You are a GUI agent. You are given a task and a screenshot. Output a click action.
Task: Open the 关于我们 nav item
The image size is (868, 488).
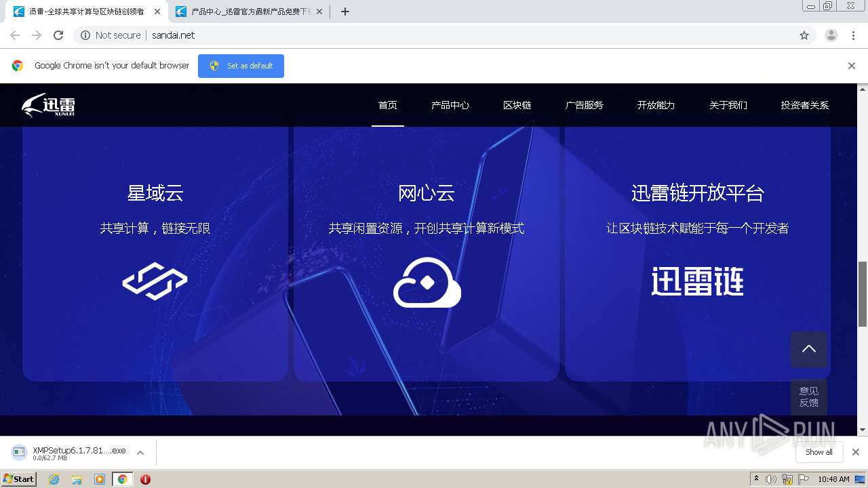click(728, 105)
